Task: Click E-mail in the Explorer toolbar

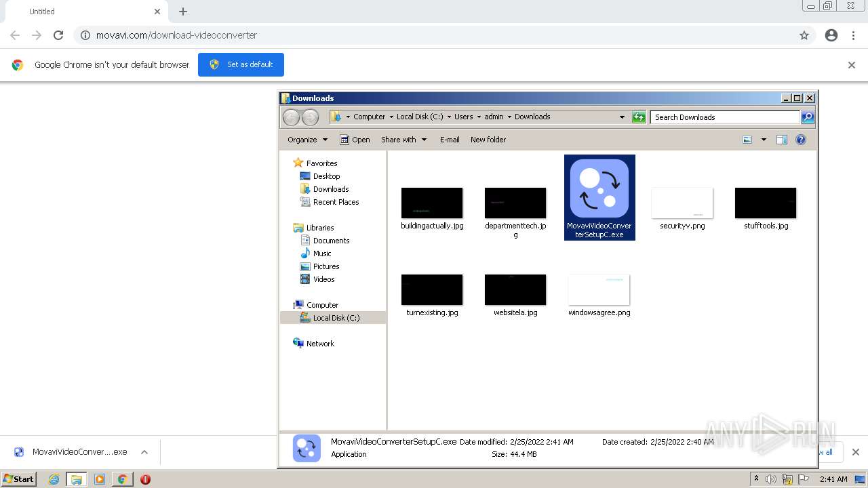Action: pyautogui.click(x=450, y=140)
